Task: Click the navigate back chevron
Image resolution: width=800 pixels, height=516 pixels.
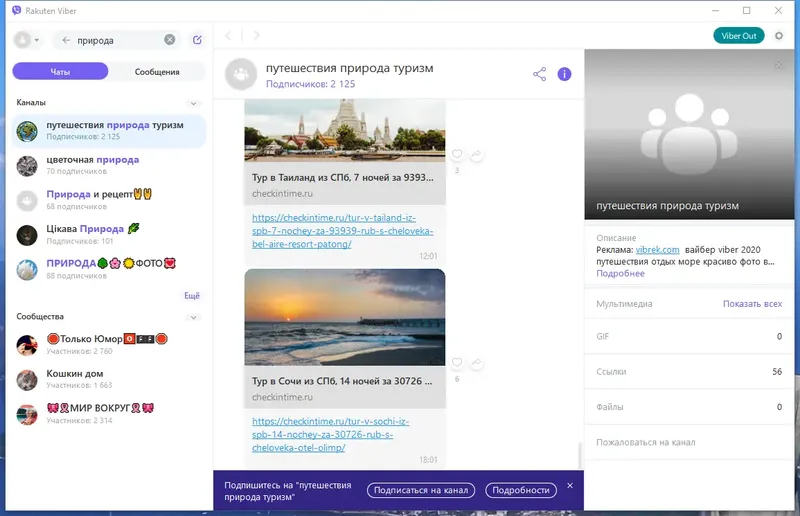Action: click(228, 35)
